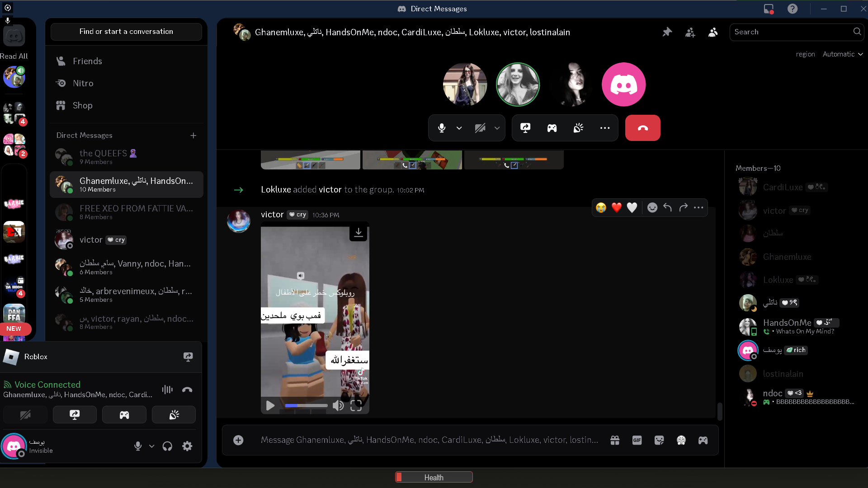Mute microphone in call controls

click(442, 128)
